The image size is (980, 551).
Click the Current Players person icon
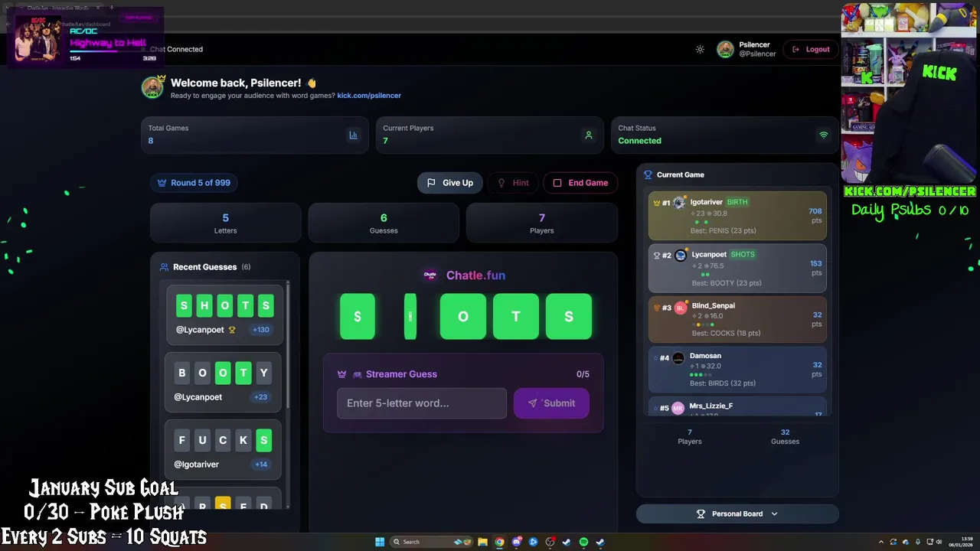point(588,135)
